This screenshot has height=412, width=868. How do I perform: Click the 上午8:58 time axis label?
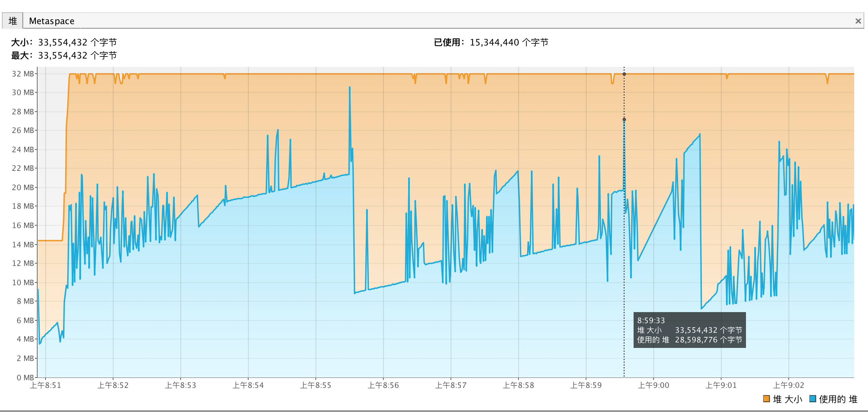(x=518, y=385)
